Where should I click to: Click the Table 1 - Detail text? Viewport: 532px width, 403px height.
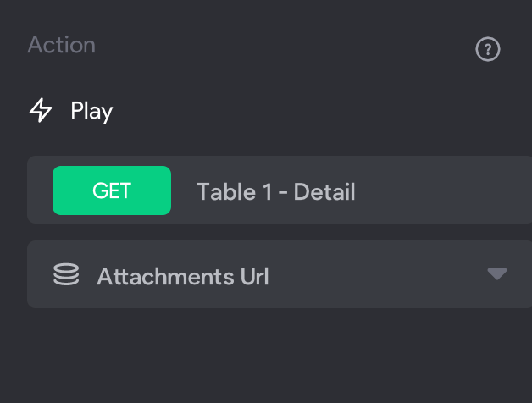coord(276,191)
